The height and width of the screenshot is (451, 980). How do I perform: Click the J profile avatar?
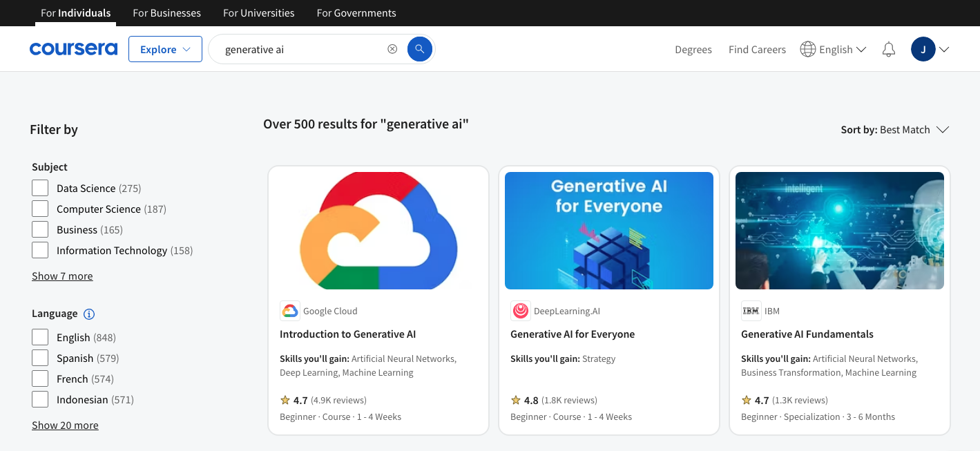923,49
